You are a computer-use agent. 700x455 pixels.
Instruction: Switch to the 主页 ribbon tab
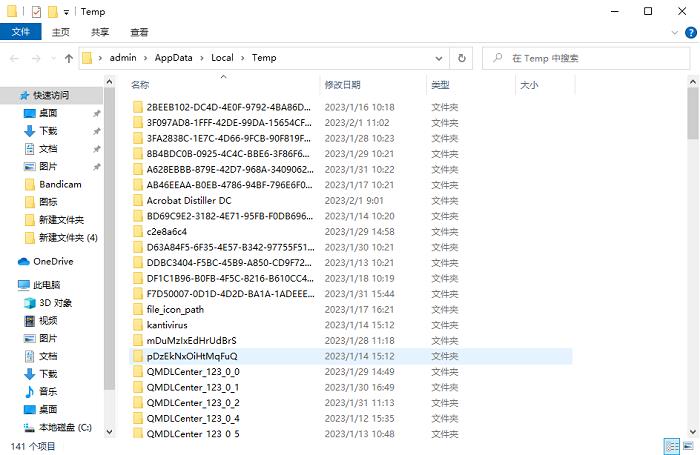[x=61, y=32]
